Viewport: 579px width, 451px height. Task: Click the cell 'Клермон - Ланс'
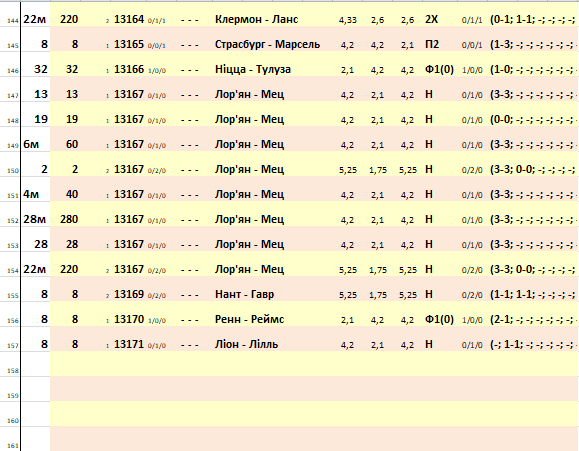(x=257, y=19)
